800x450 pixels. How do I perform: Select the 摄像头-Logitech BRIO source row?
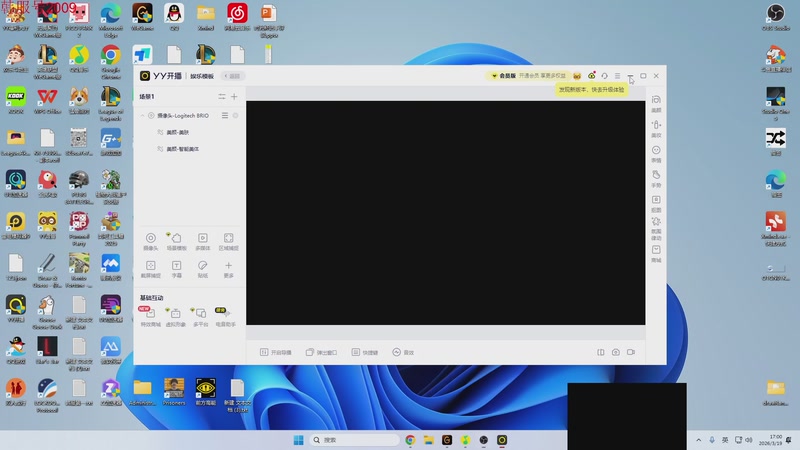click(189, 116)
